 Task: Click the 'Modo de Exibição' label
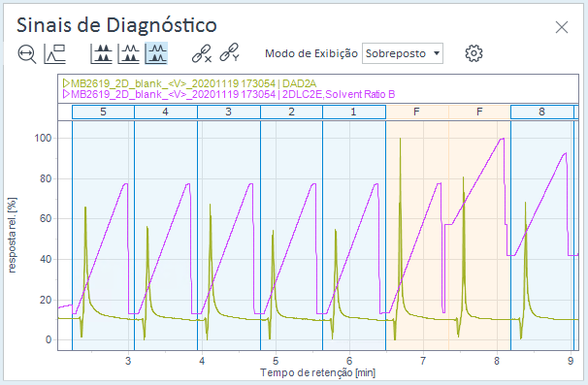pos(311,53)
